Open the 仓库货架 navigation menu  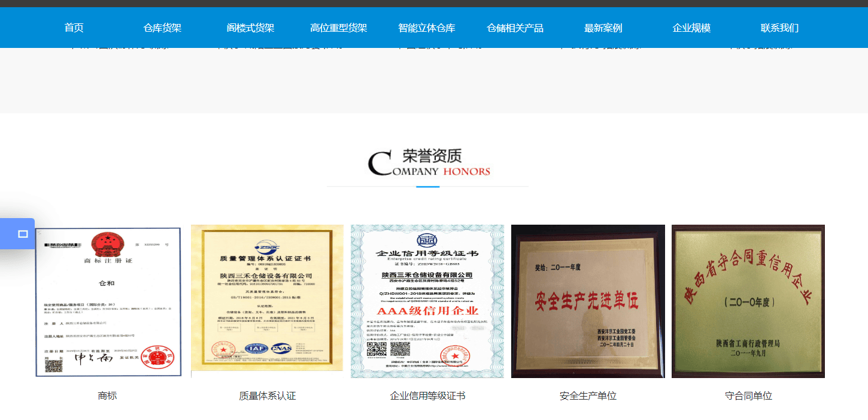161,26
